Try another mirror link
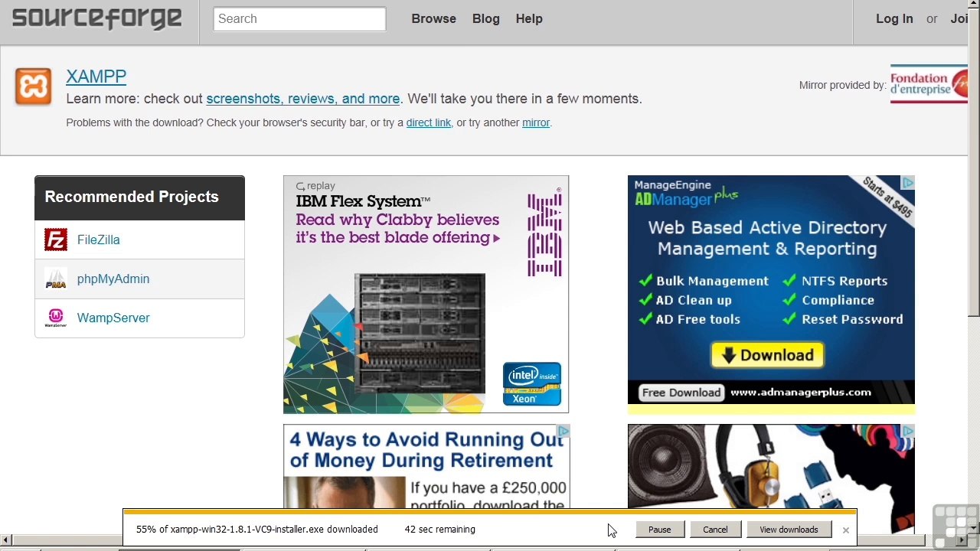 coord(536,122)
